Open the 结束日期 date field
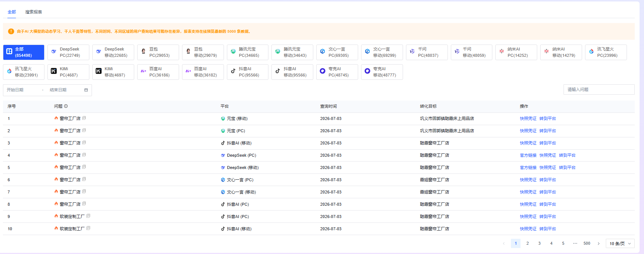This screenshot has width=644, height=254. click(x=65, y=90)
